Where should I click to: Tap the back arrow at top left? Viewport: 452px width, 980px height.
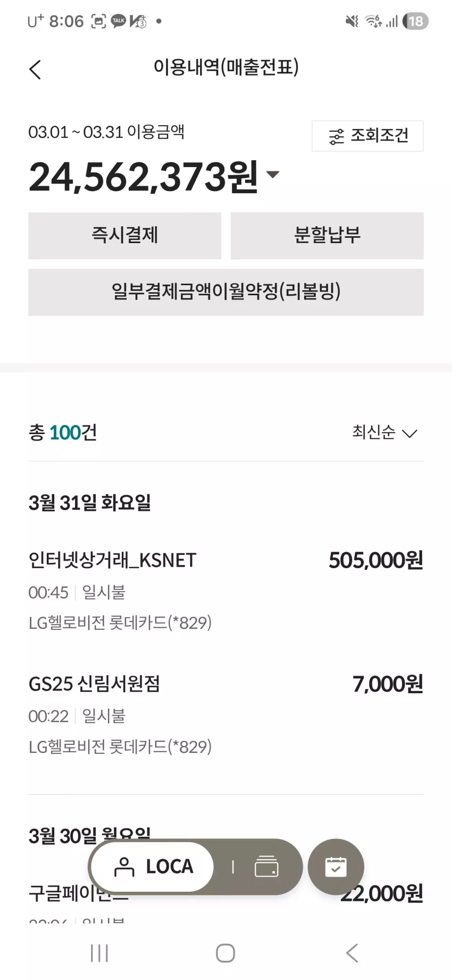click(x=35, y=70)
